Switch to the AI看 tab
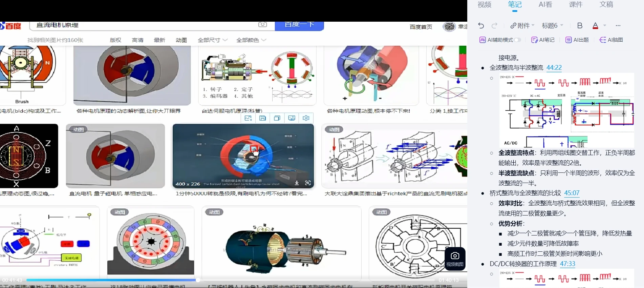 545,5
